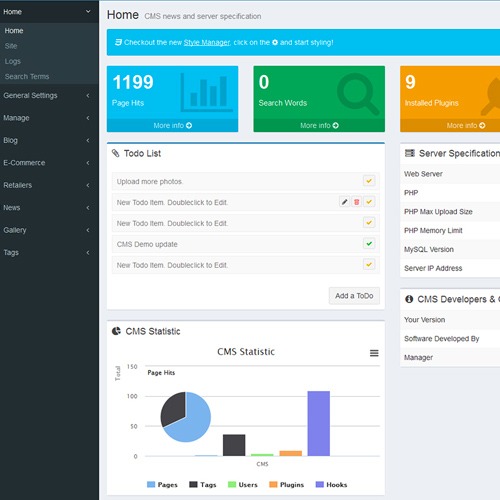Uncheck the 'CMS Demo update' todo
This screenshot has width=500, height=500.
369,244
